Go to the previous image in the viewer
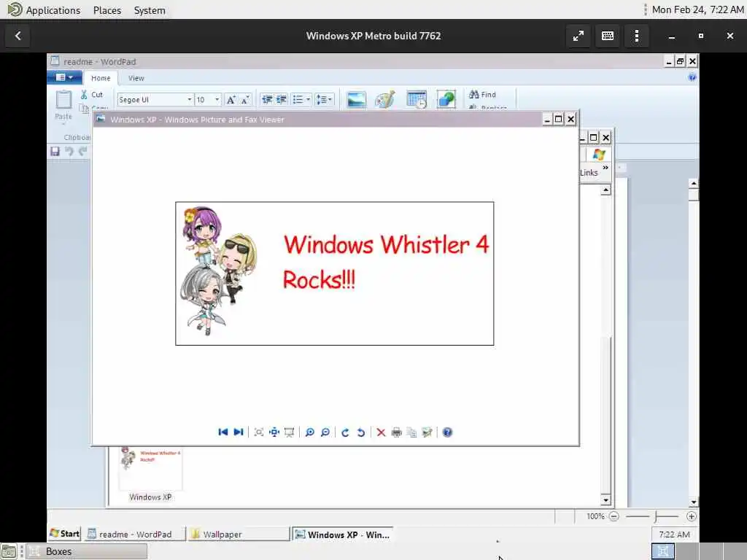This screenshot has height=560, width=747. pyautogui.click(x=222, y=432)
